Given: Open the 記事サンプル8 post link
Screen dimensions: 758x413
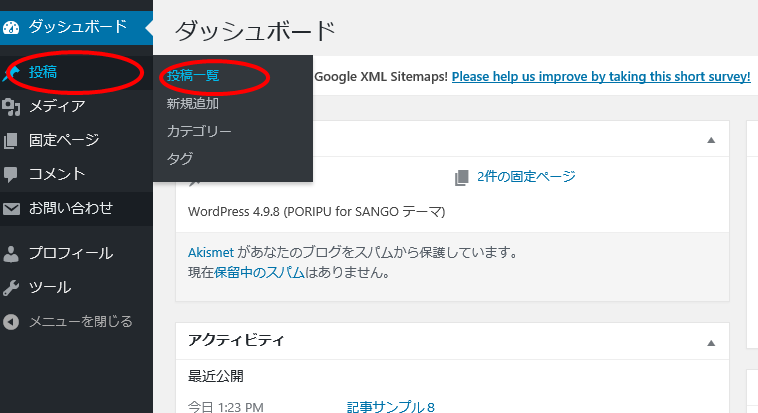Looking at the screenshot, I should tap(391, 407).
